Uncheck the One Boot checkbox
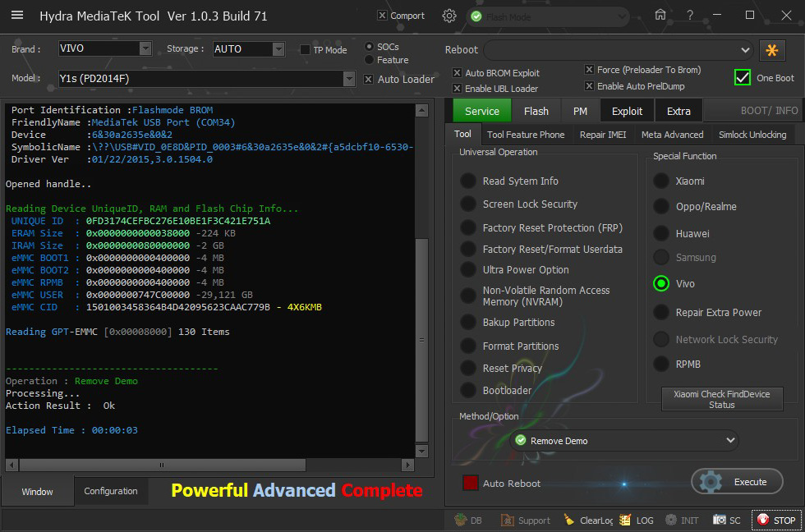The image size is (805, 532). [743, 77]
